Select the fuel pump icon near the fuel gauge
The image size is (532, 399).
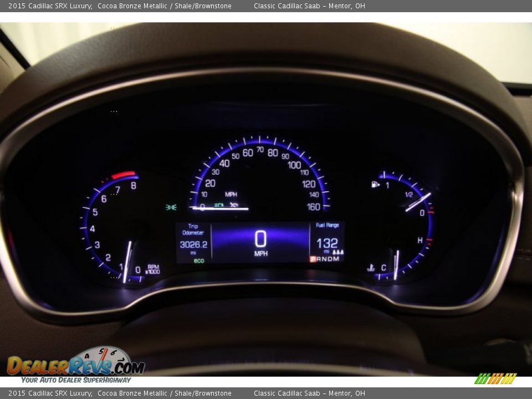click(x=375, y=185)
